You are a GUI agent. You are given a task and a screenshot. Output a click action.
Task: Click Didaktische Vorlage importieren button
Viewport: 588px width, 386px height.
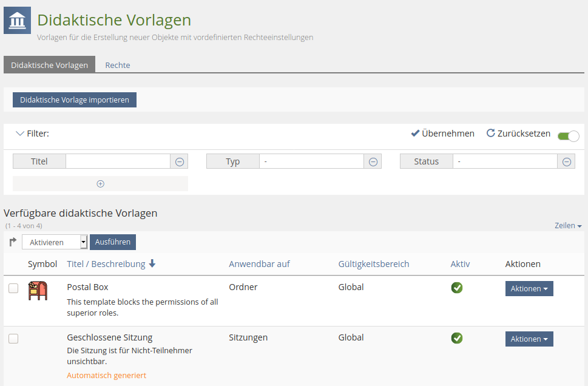[x=75, y=100]
